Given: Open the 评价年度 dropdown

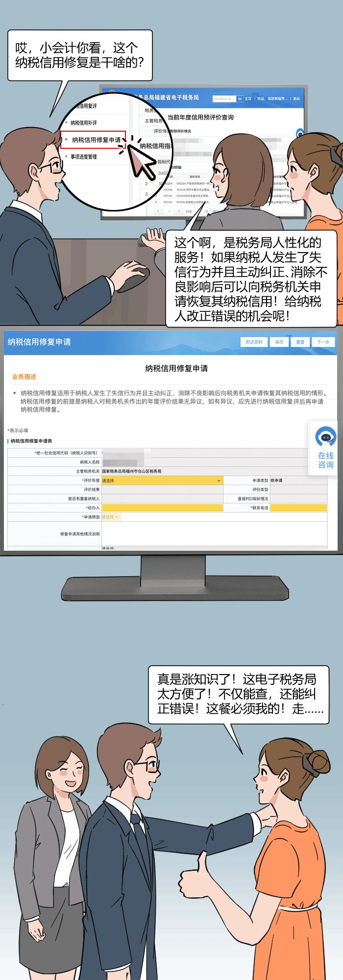Looking at the screenshot, I should point(162,480).
